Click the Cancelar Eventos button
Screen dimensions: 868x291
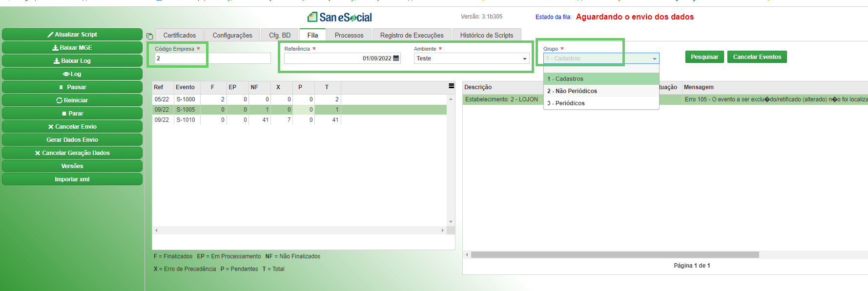coord(757,57)
